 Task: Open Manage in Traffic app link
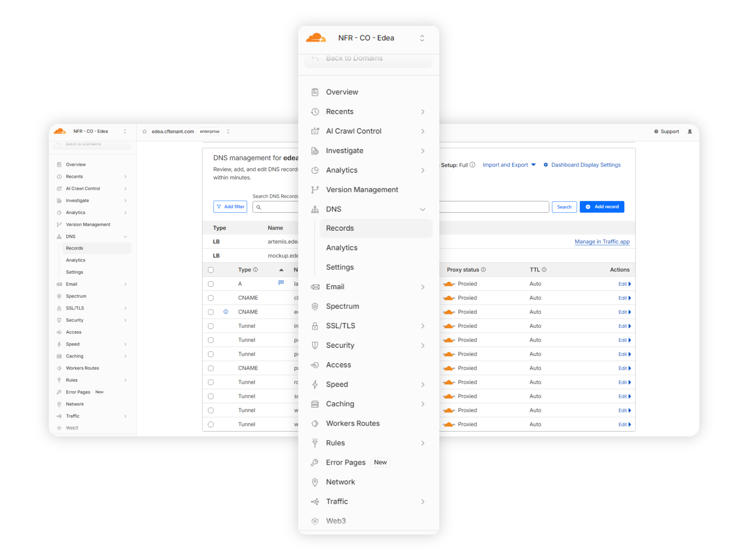click(x=602, y=242)
